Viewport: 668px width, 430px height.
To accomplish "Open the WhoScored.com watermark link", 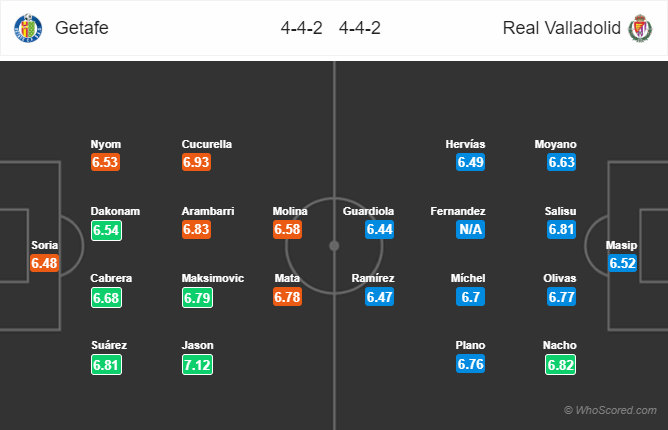I will point(610,410).
